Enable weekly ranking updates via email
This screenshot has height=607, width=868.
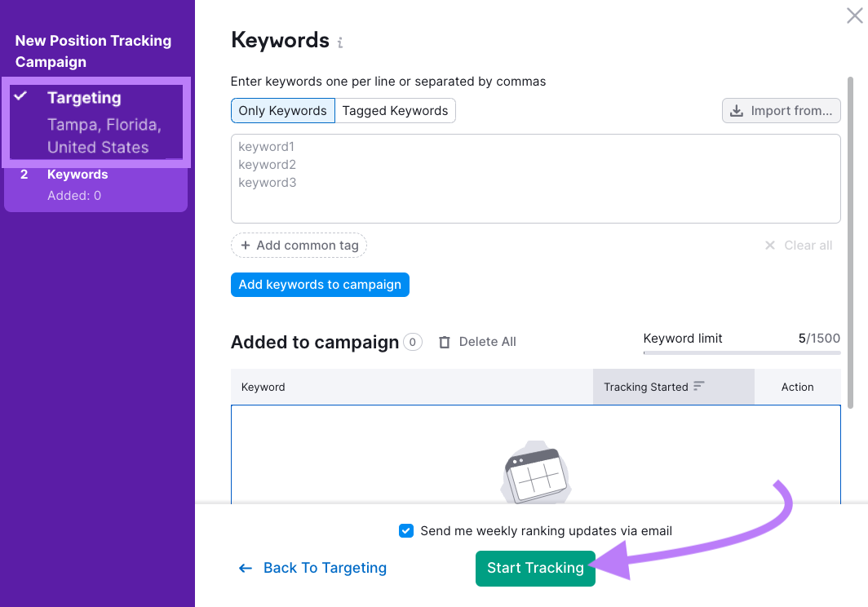click(x=405, y=530)
